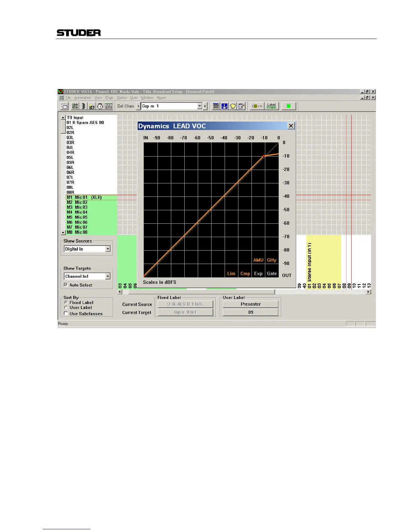Open the mixer faders icon
The width and height of the screenshot is (411, 532).
click(108, 106)
